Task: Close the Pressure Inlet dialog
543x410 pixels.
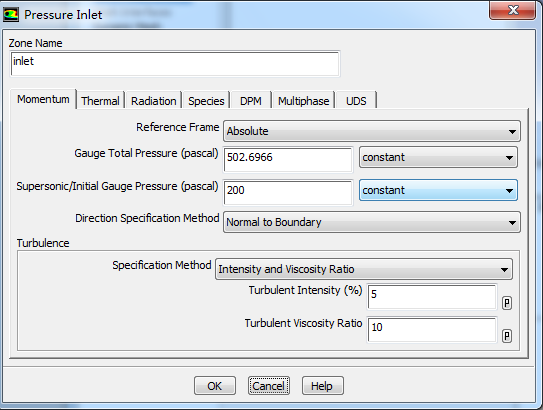Action: (513, 10)
